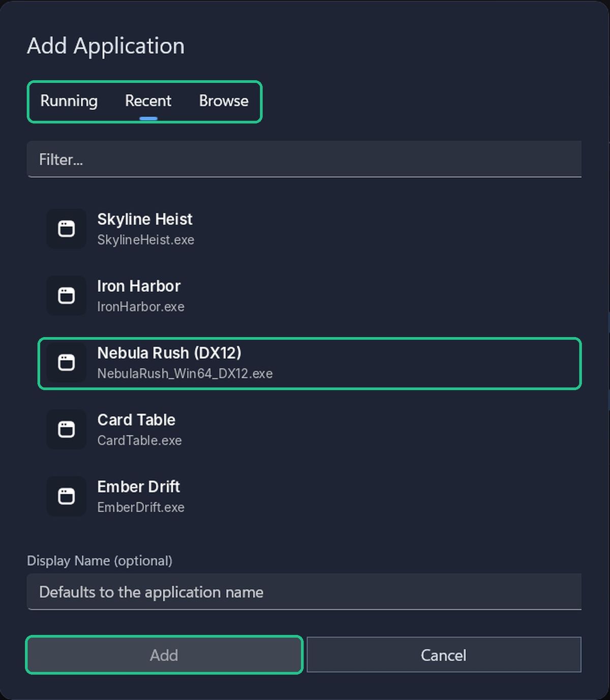Click the EmberDrift.exe filename
The height and width of the screenshot is (700, 610).
coord(141,507)
